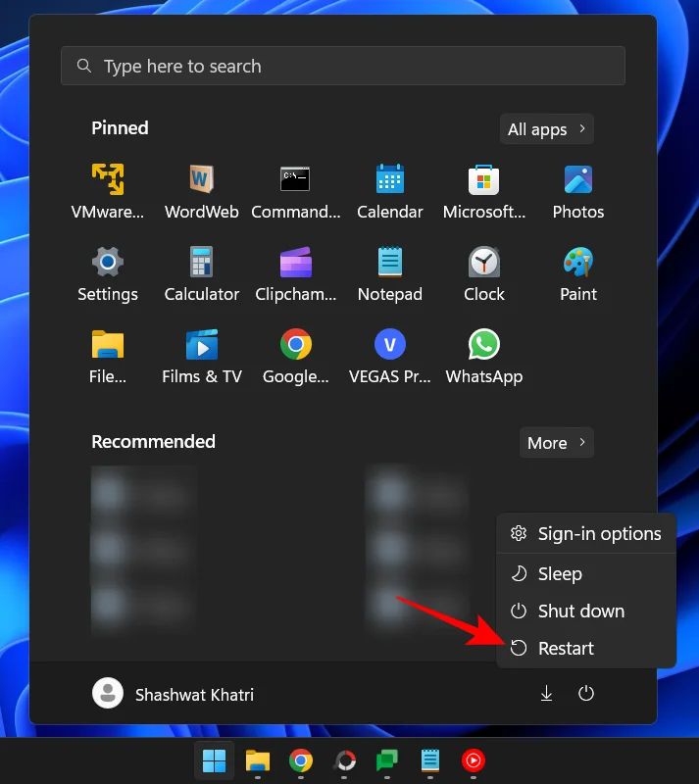Select Sign-in options in power menu
This screenshot has height=784, width=699.
(x=586, y=533)
